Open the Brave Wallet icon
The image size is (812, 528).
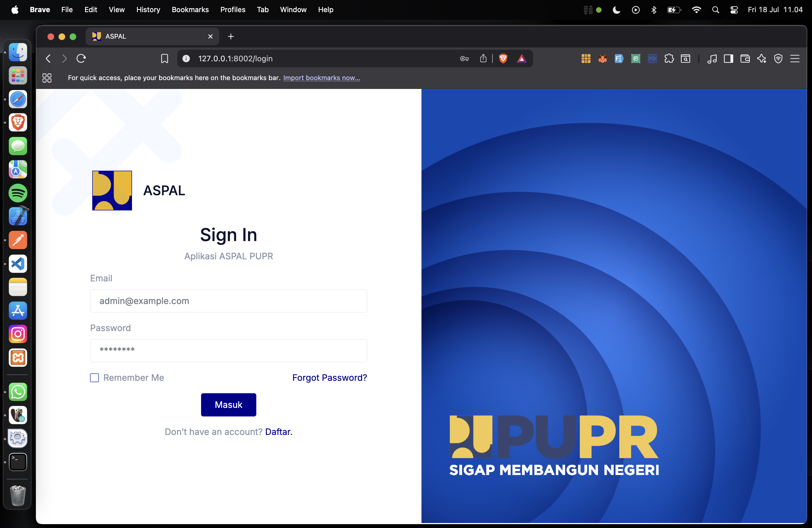click(745, 59)
